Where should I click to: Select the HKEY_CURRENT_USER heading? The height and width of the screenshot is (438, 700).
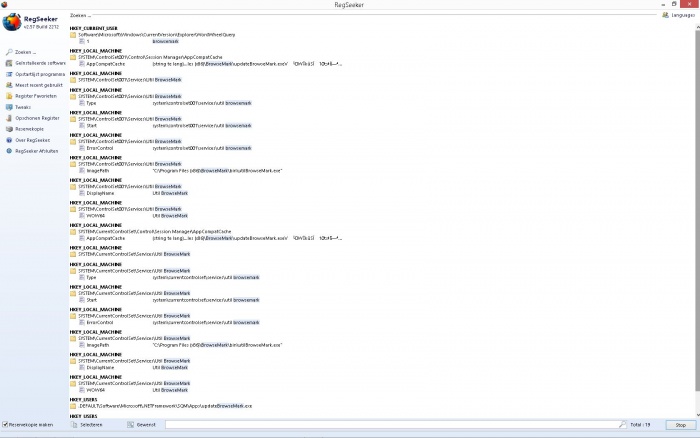coord(93,28)
